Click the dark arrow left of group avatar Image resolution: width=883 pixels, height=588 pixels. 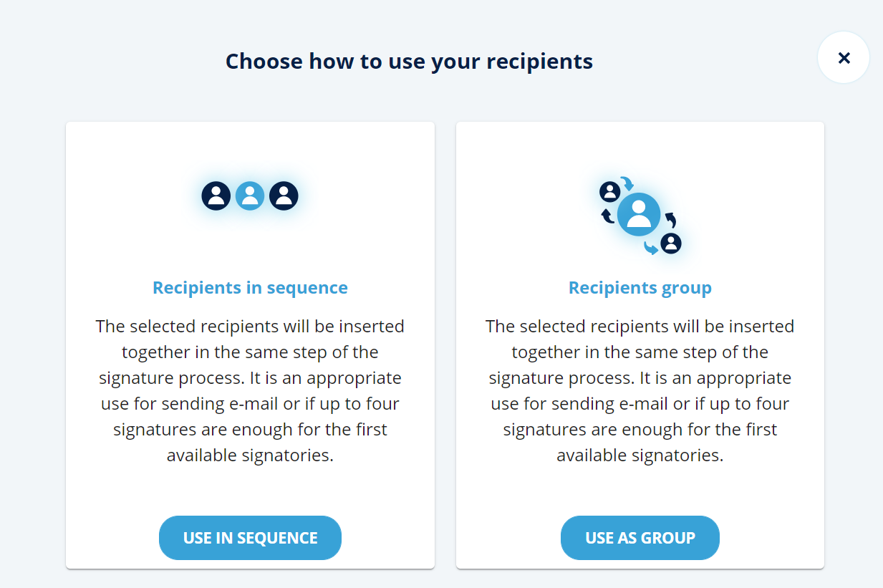pos(607,215)
